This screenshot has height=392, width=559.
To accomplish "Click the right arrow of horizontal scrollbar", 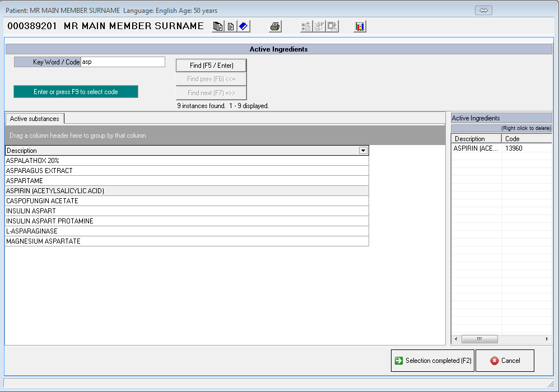I will (547, 339).
